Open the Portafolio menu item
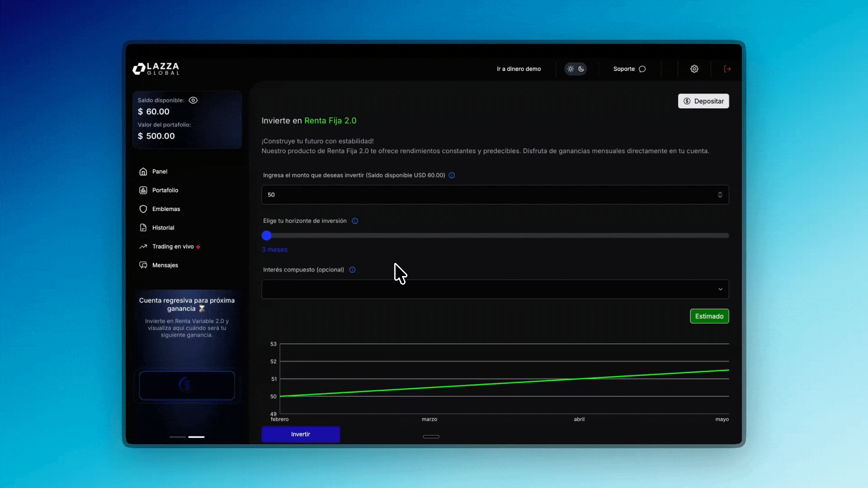The height and width of the screenshot is (488, 868). click(165, 190)
